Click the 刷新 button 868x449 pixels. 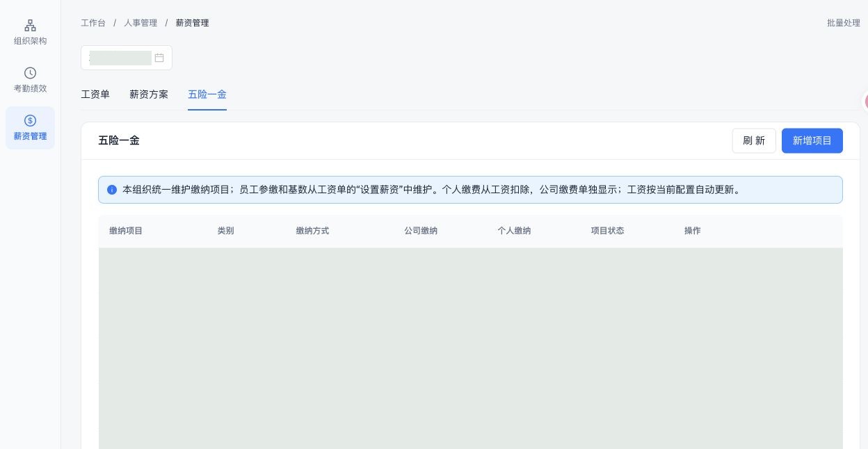754,140
